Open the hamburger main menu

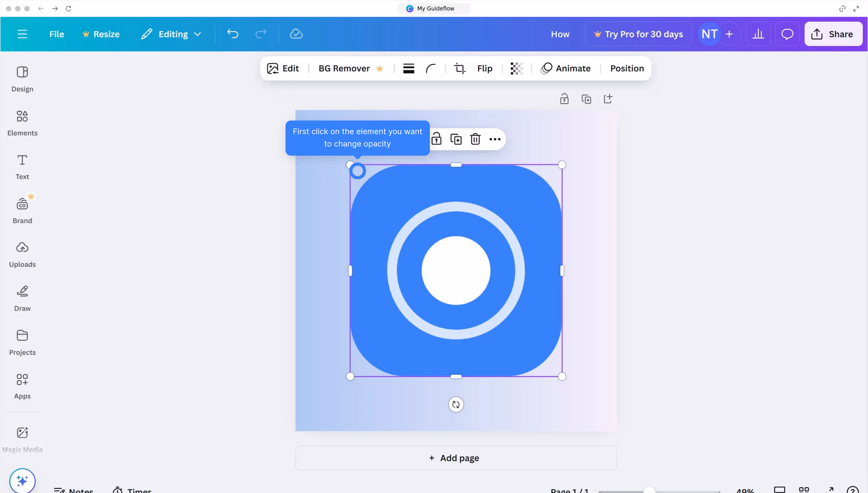pos(22,34)
